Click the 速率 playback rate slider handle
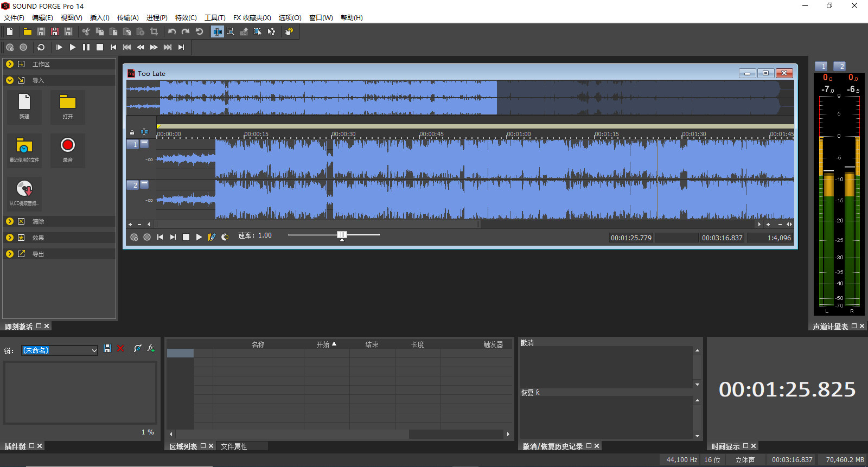This screenshot has height=467, width=868. point(342,235)
